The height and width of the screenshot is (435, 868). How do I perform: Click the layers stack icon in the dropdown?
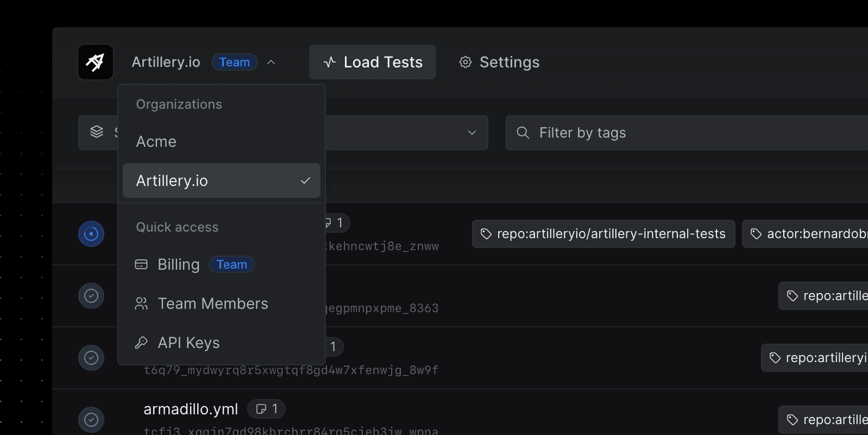point(97,132)
